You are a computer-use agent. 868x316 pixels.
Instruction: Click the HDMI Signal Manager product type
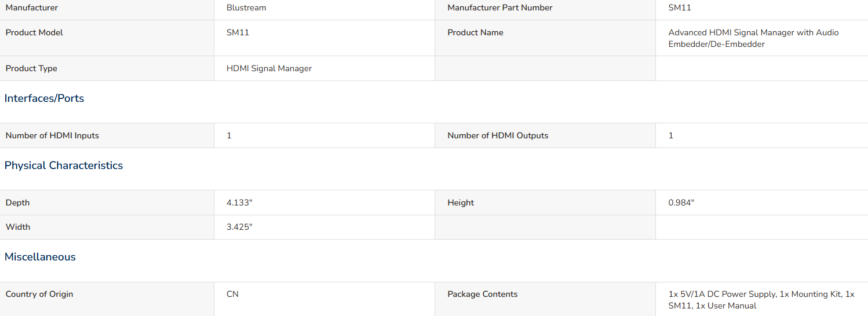tap(269, 68)
